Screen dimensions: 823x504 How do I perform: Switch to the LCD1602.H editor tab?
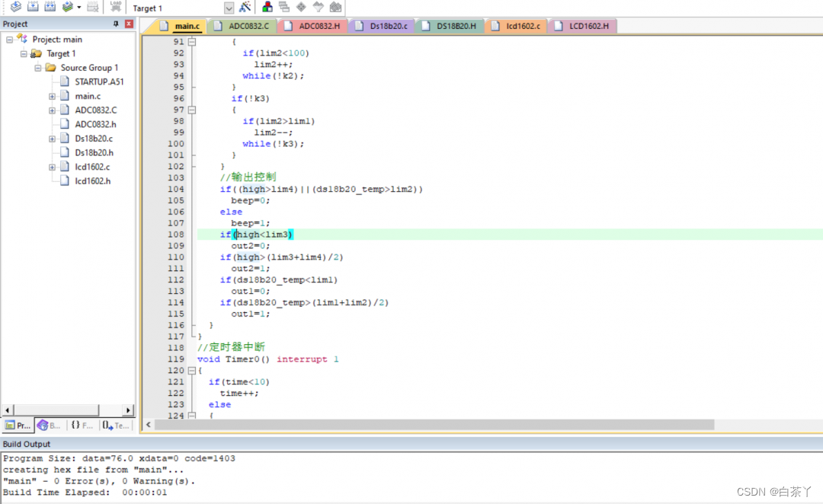coord(588,27)
